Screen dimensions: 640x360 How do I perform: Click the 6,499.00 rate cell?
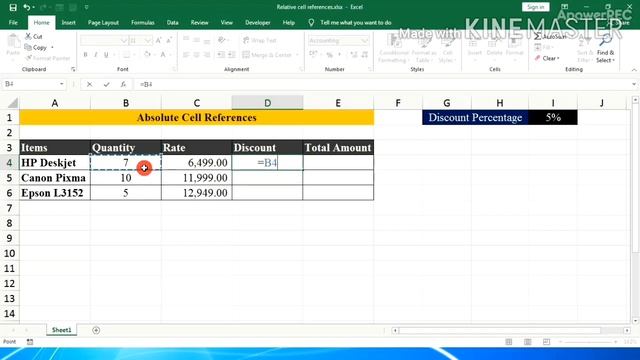pos(197,162)
